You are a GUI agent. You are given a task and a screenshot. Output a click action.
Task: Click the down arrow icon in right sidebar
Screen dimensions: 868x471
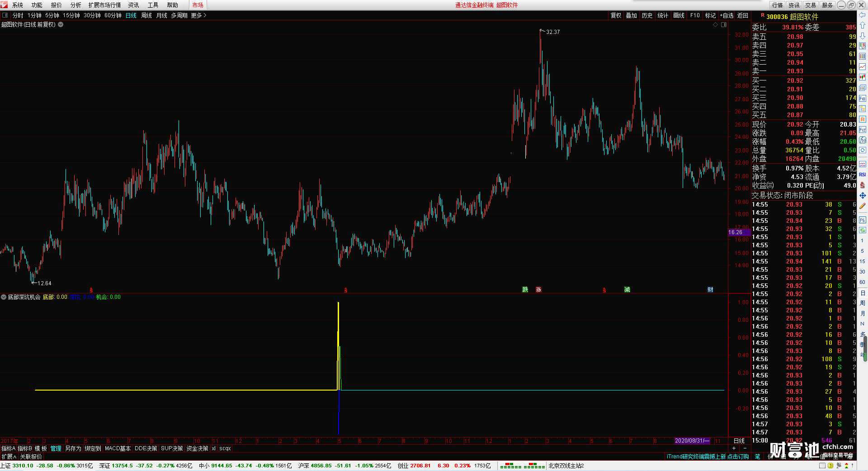[x=862, y=36]
